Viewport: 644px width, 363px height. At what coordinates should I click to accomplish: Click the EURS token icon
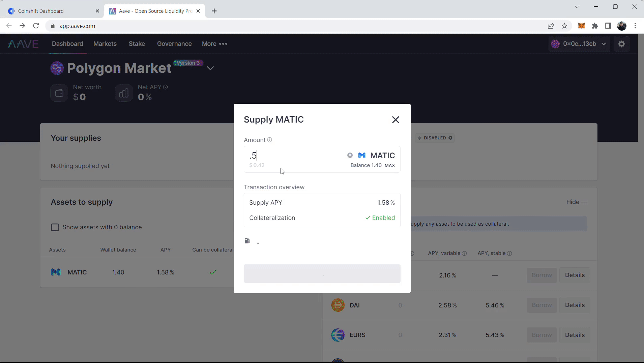pyautogui.click(x=338, y=335)
